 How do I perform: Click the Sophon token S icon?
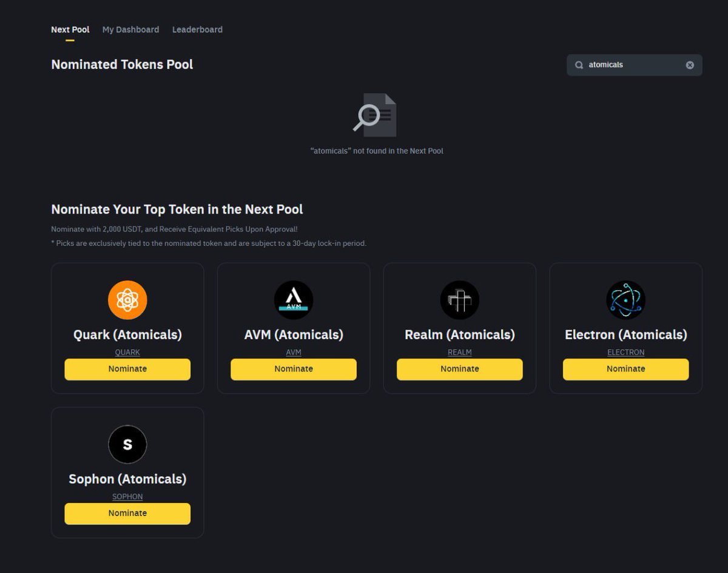click(127, 444)
